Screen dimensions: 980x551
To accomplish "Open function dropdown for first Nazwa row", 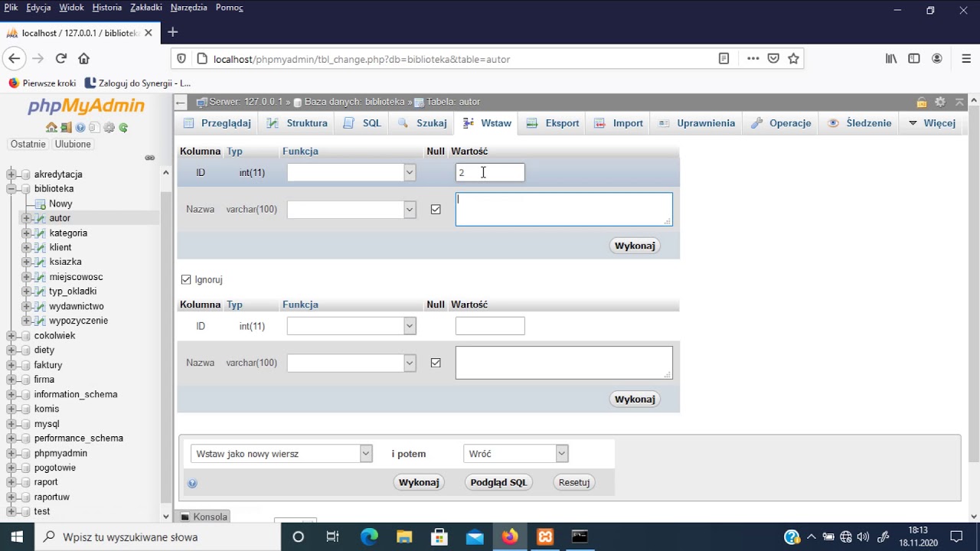I will 351,209.
